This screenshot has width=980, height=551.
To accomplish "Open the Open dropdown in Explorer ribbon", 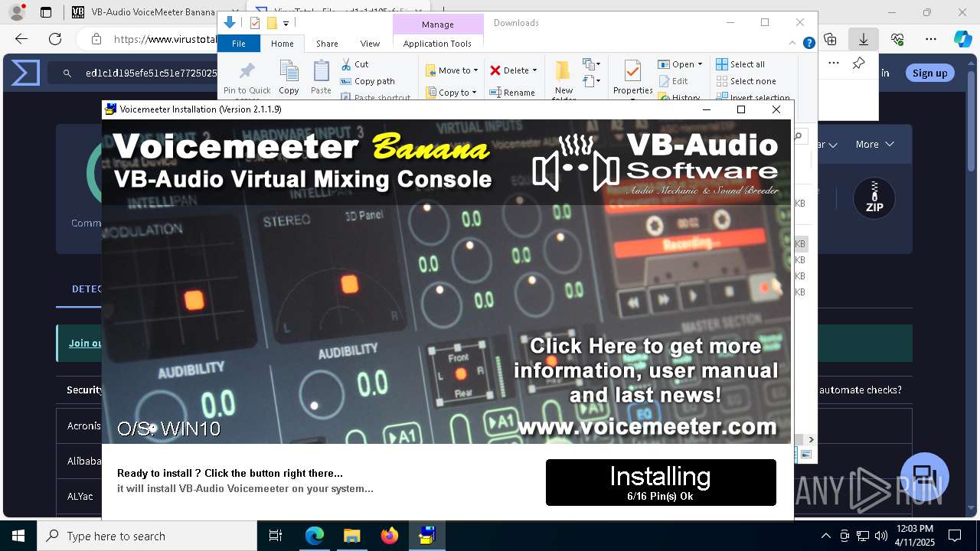I will click(680, 64).
